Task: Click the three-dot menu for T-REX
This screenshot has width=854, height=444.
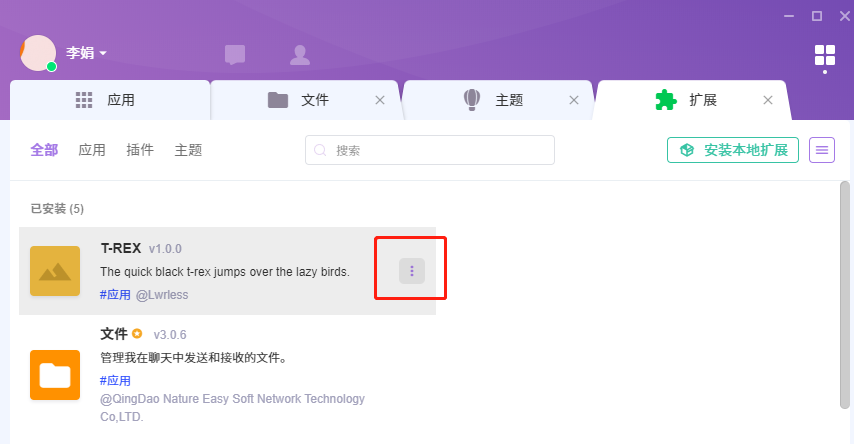Action: tap(412, 270)
